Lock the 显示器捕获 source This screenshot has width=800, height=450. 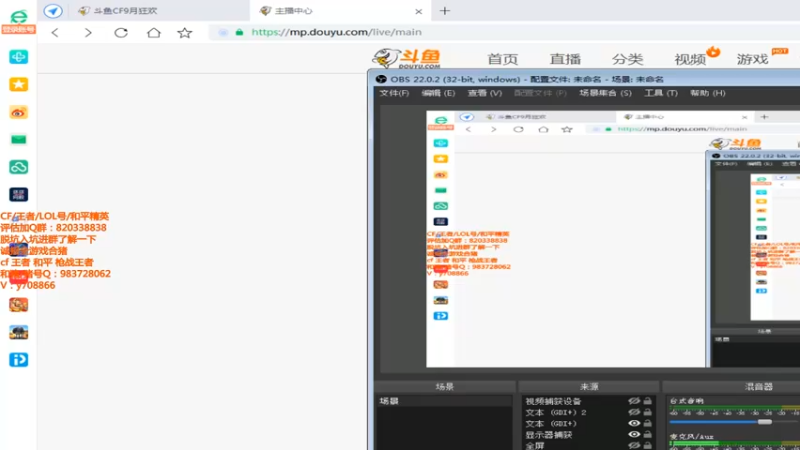click(x=647, y=435)
